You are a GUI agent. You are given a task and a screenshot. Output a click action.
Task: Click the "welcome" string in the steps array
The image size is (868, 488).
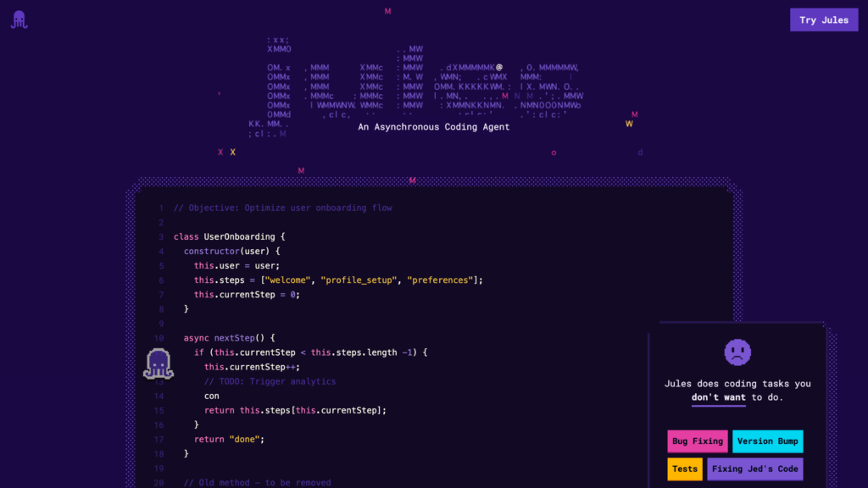[x=287, y=280]
